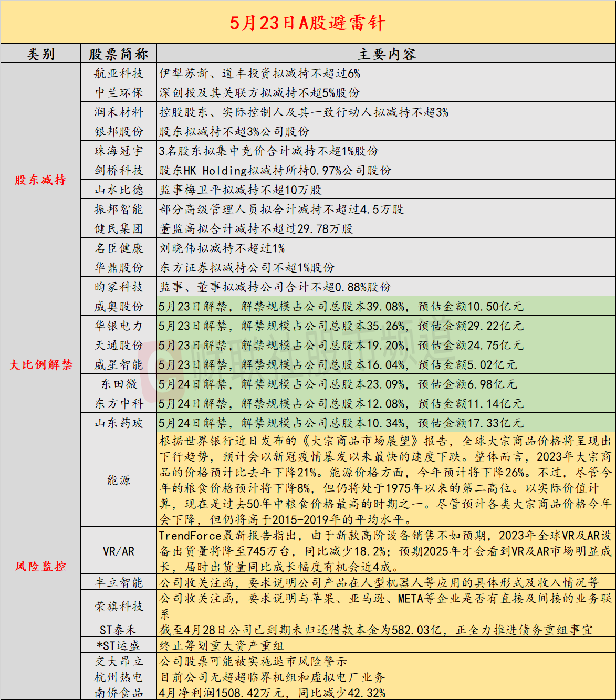Select the 珠海冠宇 stock name
This screenshot has width=616, height=700.
click(119, 151)
